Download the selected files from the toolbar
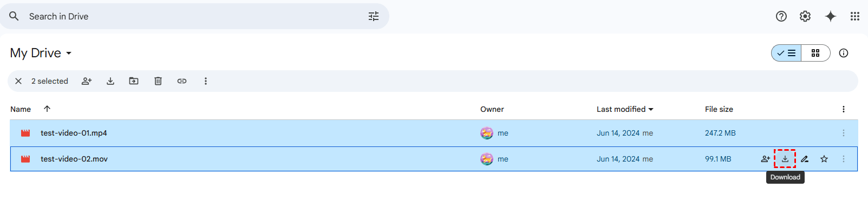The image size is (868, 221). pos(110,81)
